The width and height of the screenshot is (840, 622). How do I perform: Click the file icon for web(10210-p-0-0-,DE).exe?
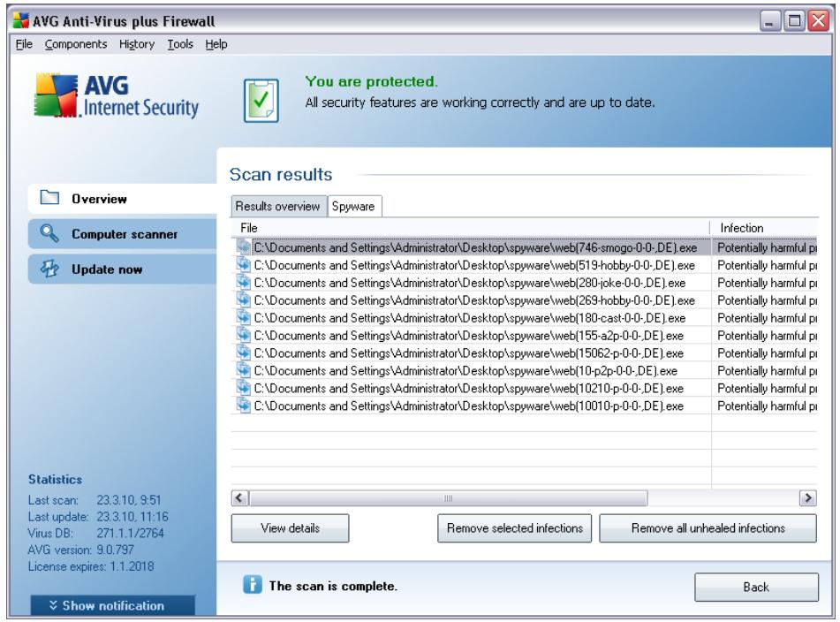[243, 389]
